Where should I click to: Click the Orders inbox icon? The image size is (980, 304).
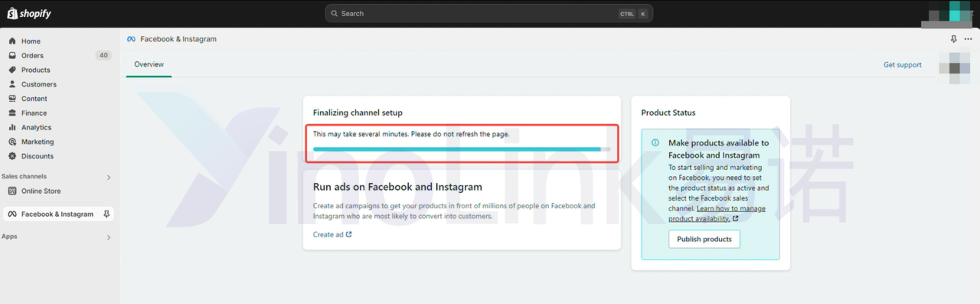[12, 55]
